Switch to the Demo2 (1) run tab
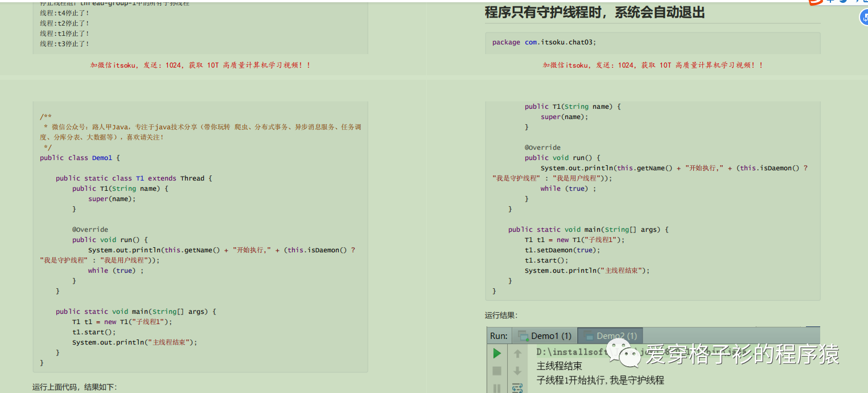The height and width of the screenshot is (393, 868). (x=610, y=335)
